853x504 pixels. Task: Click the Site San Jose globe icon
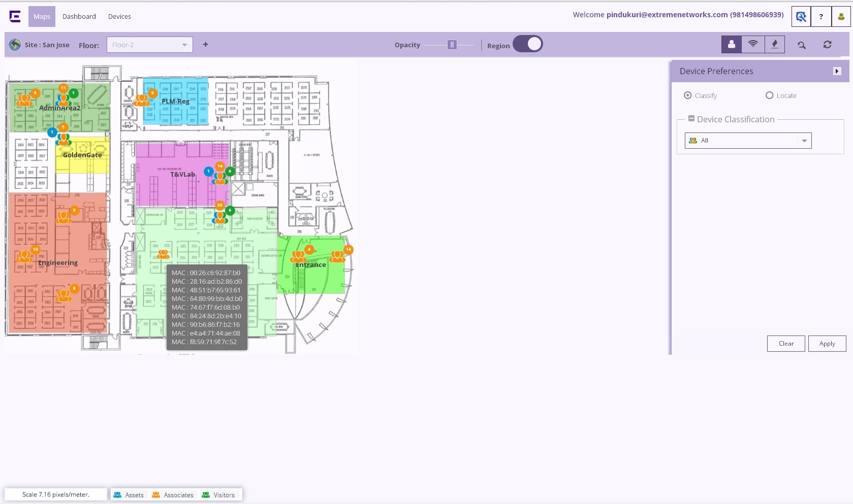tap(15, 45)
